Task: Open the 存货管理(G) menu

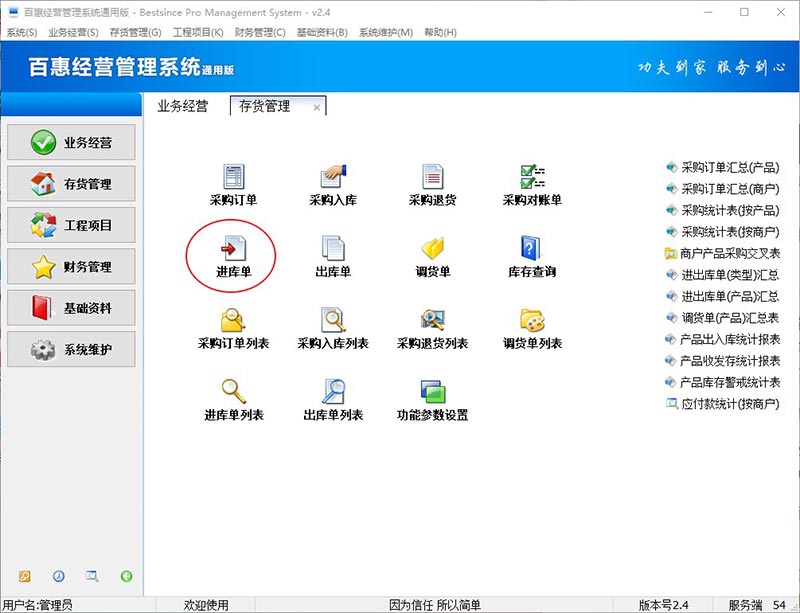Action: [x=135, y=32]
